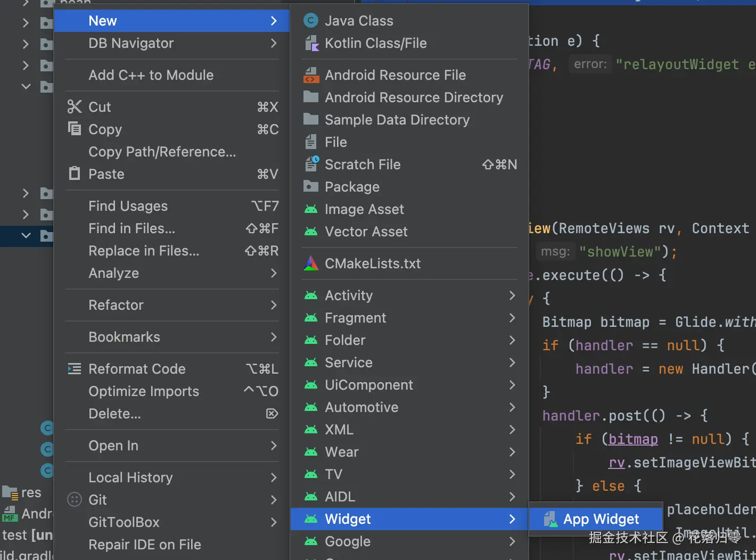Select Android Resource Directory
756x560 pixels.
point(414,97)
